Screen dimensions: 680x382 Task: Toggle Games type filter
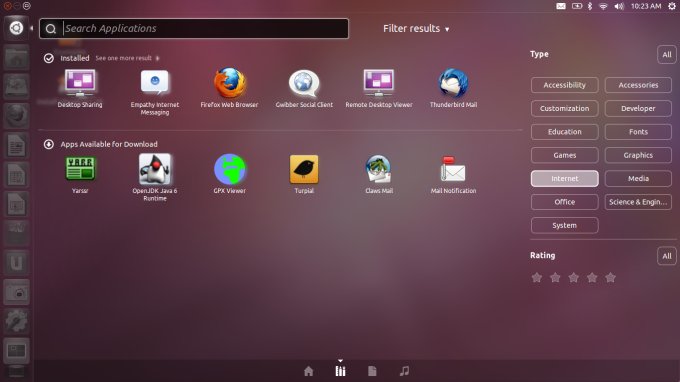click(564, 155)
